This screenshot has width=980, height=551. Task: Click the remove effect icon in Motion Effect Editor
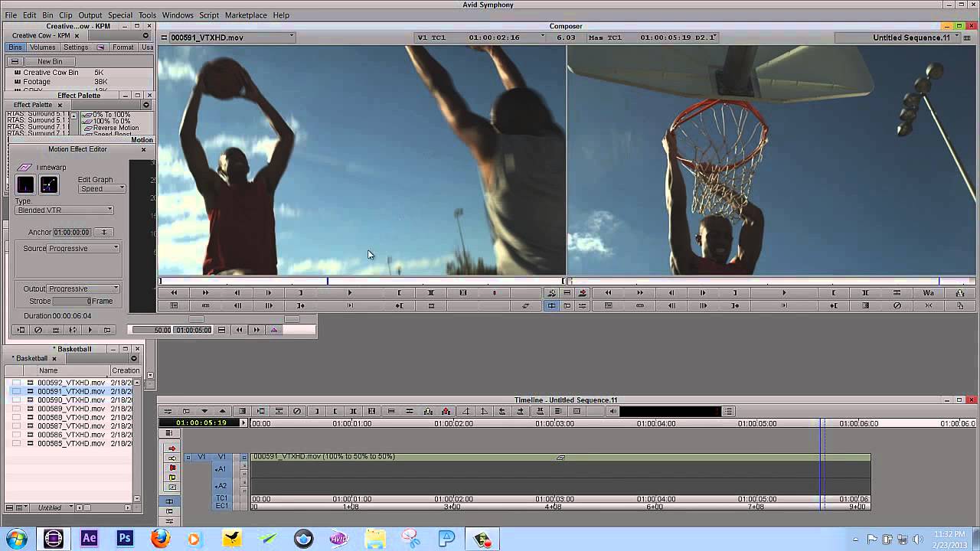(38, 330)
